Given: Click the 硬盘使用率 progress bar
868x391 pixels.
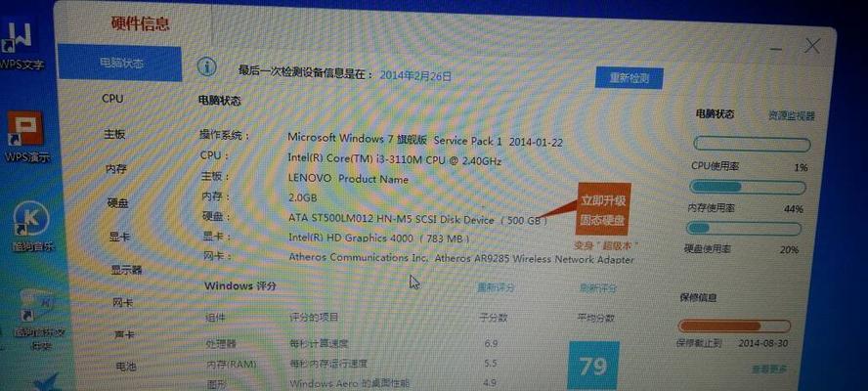Looking at the screenshot, I should point(744,228).
